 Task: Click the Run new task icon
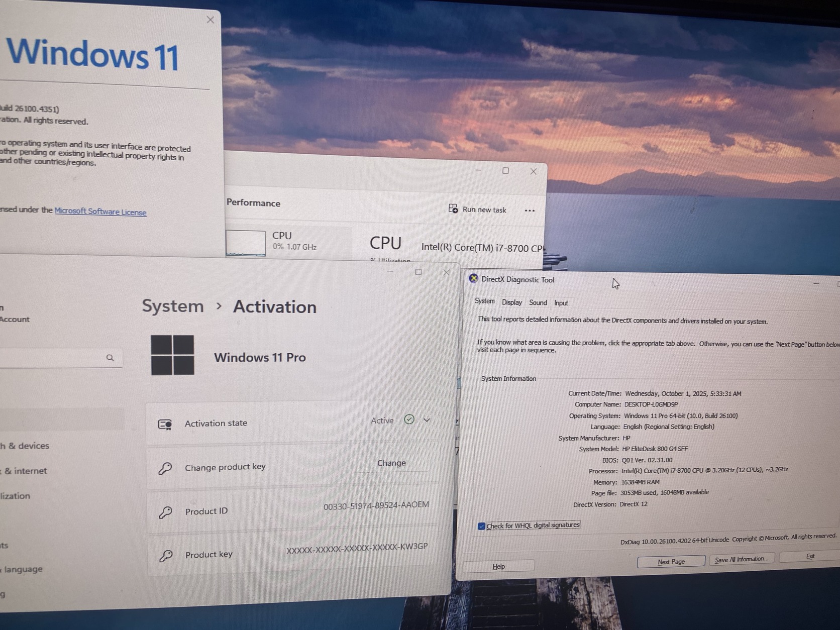point(453,208)
